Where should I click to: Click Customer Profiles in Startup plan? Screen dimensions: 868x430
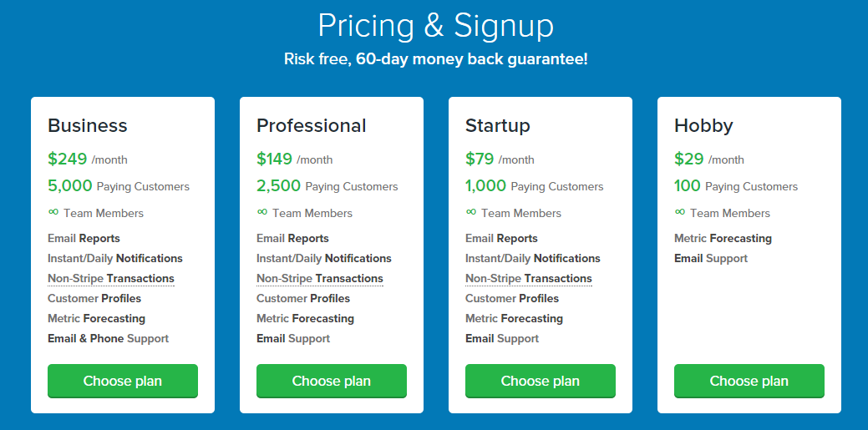(512, 299)
